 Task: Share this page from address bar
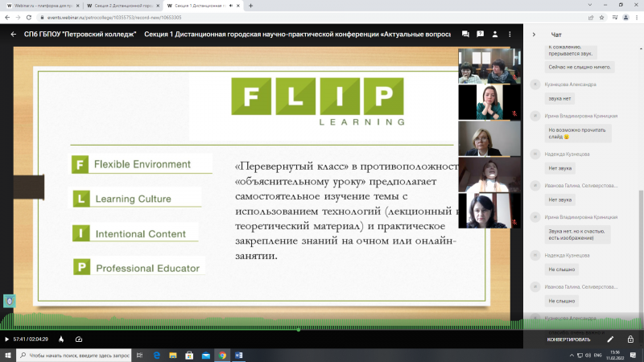591,17
